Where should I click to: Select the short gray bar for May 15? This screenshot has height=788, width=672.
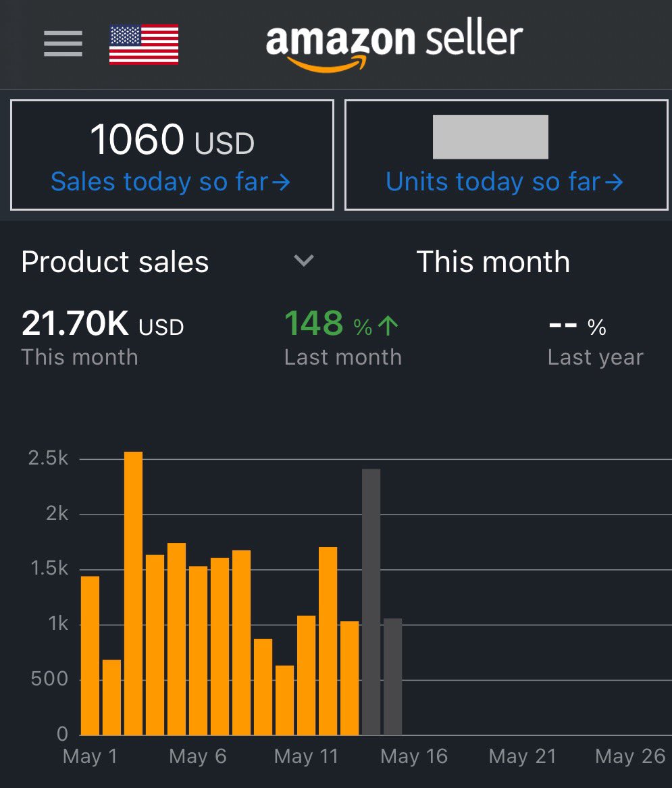(392, 677)
